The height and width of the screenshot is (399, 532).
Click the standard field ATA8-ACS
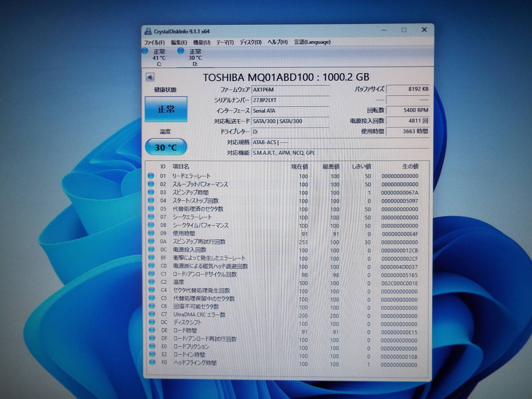click(x=340, y=142)
